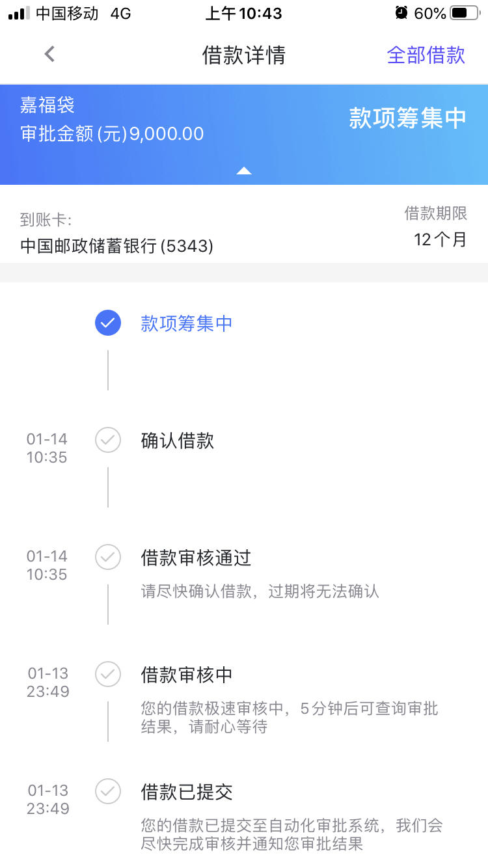Select the 款项筹集中 timeline step
This screenshot has width=488, height=868.
187,323
